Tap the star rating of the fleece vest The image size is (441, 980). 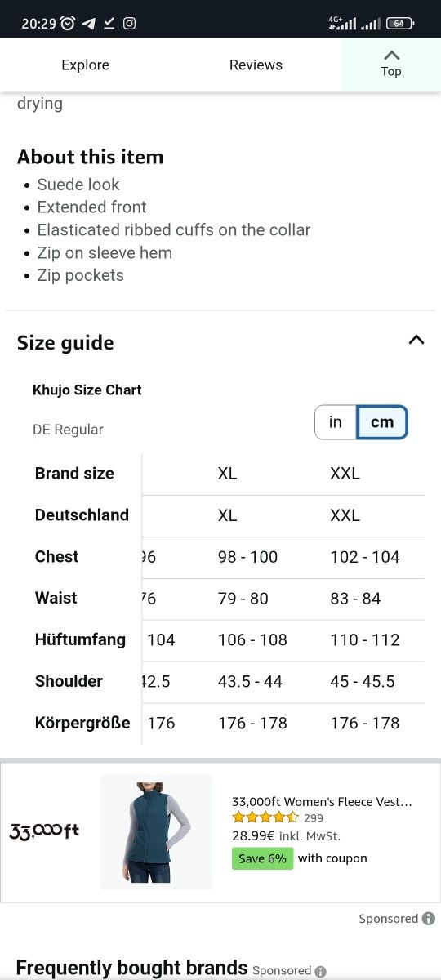tap(265, 817)
